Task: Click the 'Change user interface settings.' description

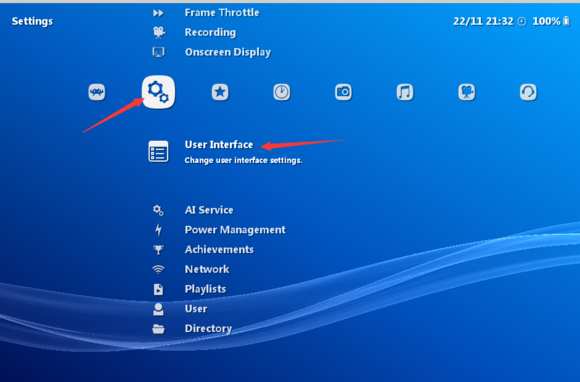Action: (x=243, y=160)
